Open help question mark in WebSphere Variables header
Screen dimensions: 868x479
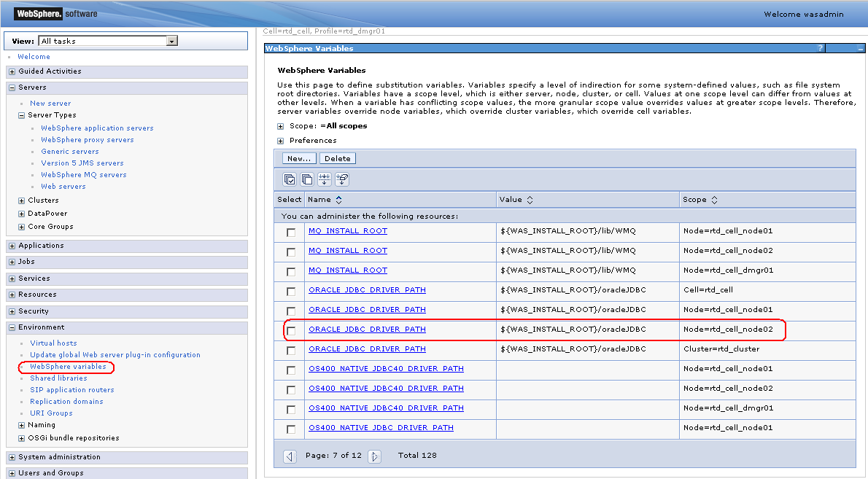pos(821,49)
